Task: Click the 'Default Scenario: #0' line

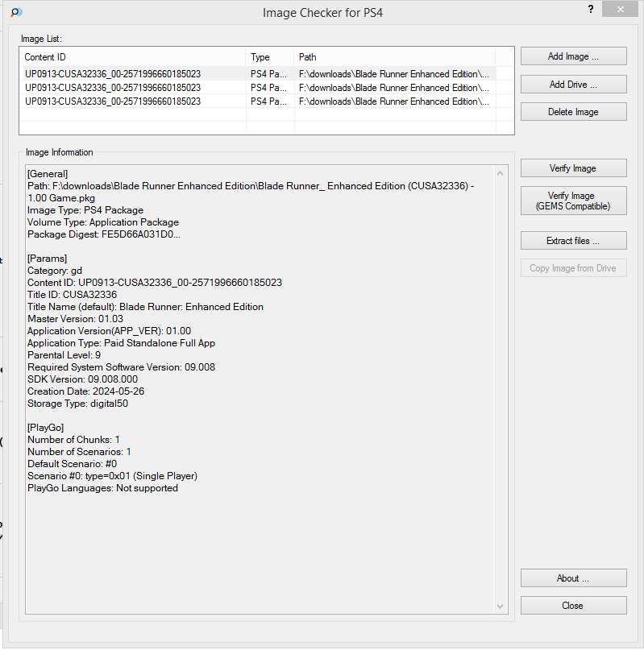Action: point(72,463)
